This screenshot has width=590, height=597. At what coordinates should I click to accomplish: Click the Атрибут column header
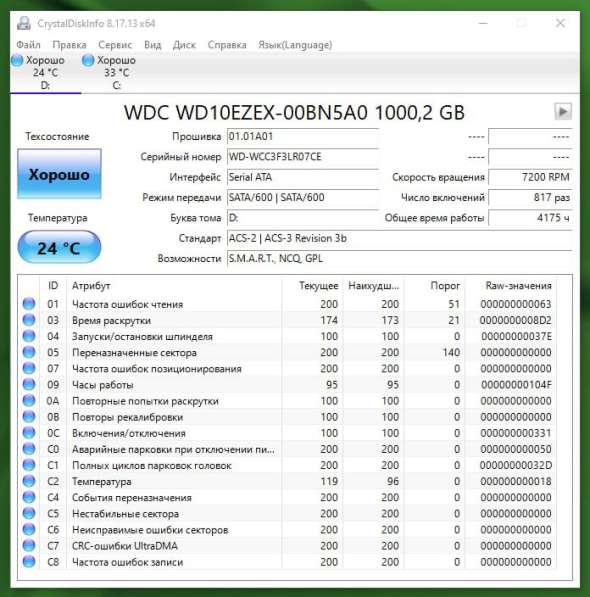coord(174,286)
